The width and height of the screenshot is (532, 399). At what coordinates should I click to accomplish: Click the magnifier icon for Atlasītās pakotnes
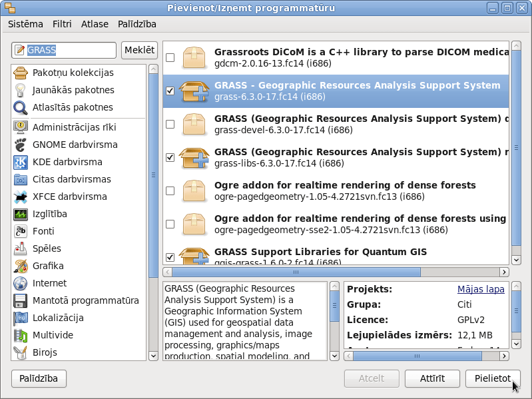point(21,107)
